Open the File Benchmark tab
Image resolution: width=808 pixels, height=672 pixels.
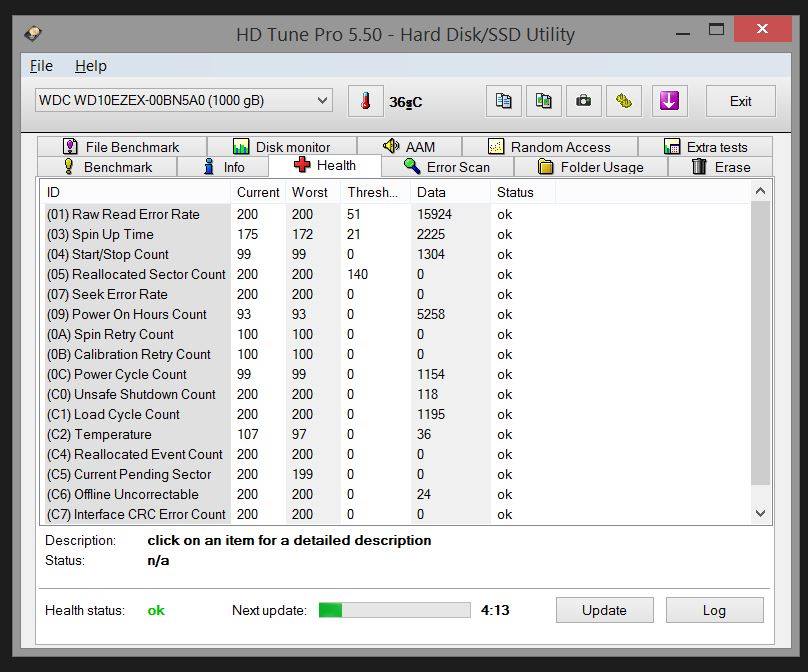tap(122, 147)
